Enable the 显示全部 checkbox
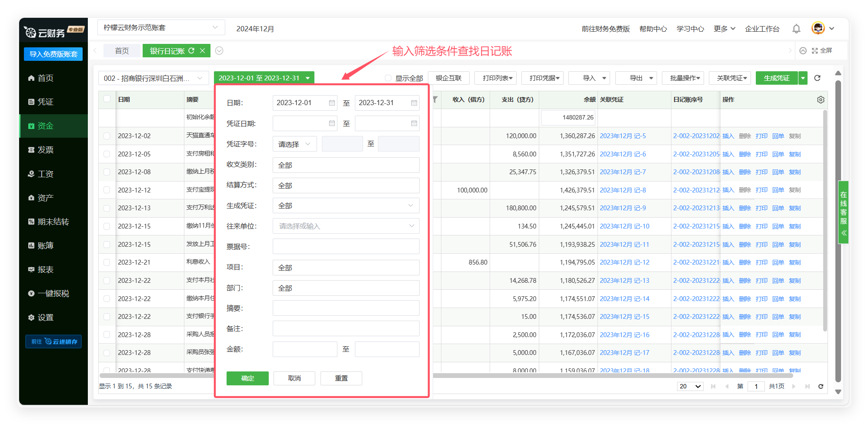868x424 pixels. [x=388, y=78]
